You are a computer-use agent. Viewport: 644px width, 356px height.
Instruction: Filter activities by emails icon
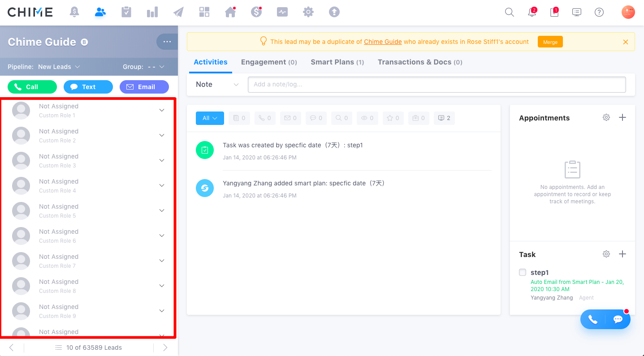pyautogui.click(x=291, y=118)
